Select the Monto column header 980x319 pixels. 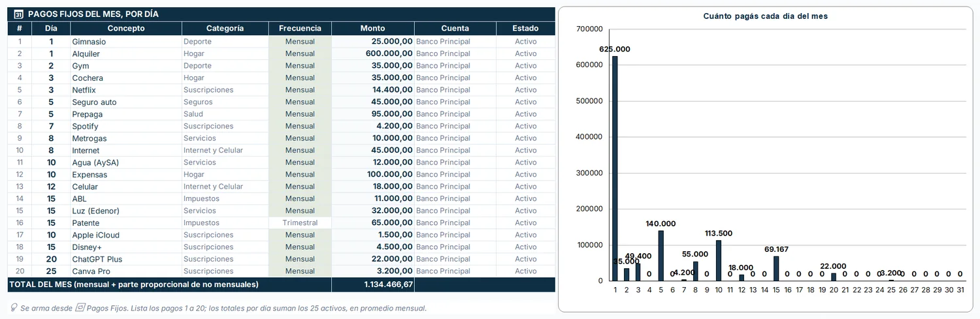point(372,28)
